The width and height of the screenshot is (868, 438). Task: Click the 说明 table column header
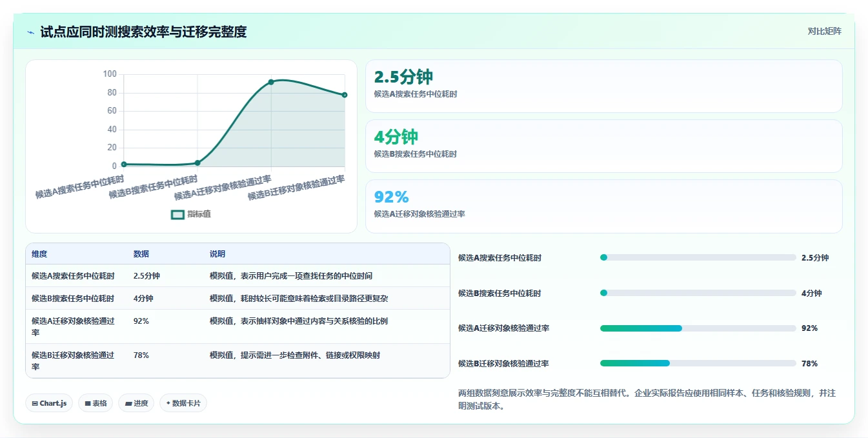(217, 254)
